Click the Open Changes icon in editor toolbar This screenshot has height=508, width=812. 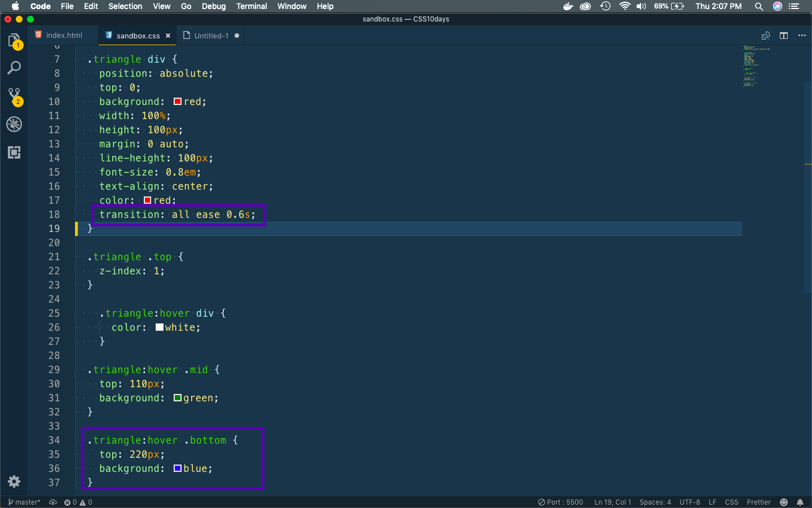(766, 36)
